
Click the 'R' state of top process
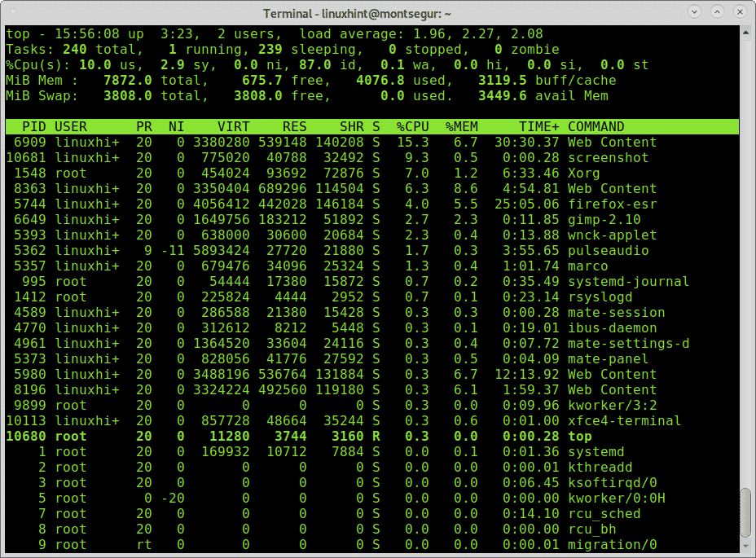376,436
